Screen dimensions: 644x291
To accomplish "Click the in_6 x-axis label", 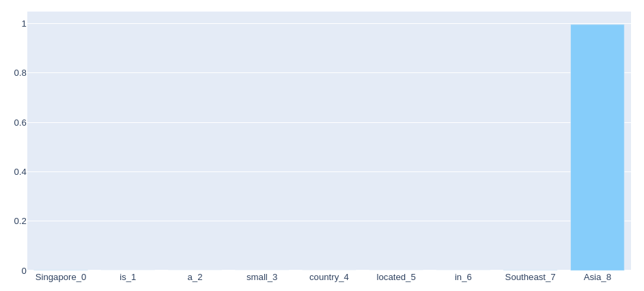I will [x=463, y=277].
